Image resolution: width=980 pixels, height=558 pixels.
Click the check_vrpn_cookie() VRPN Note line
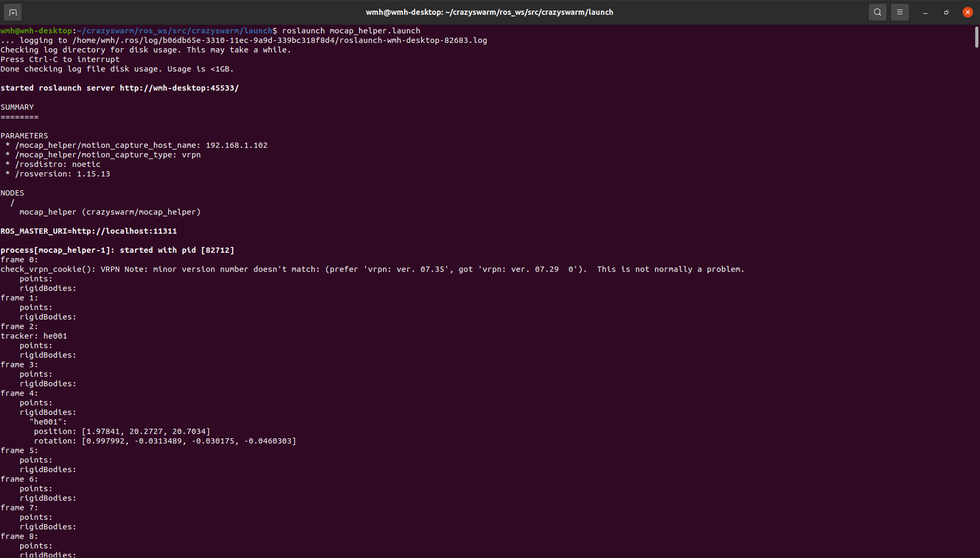point(372,269)
